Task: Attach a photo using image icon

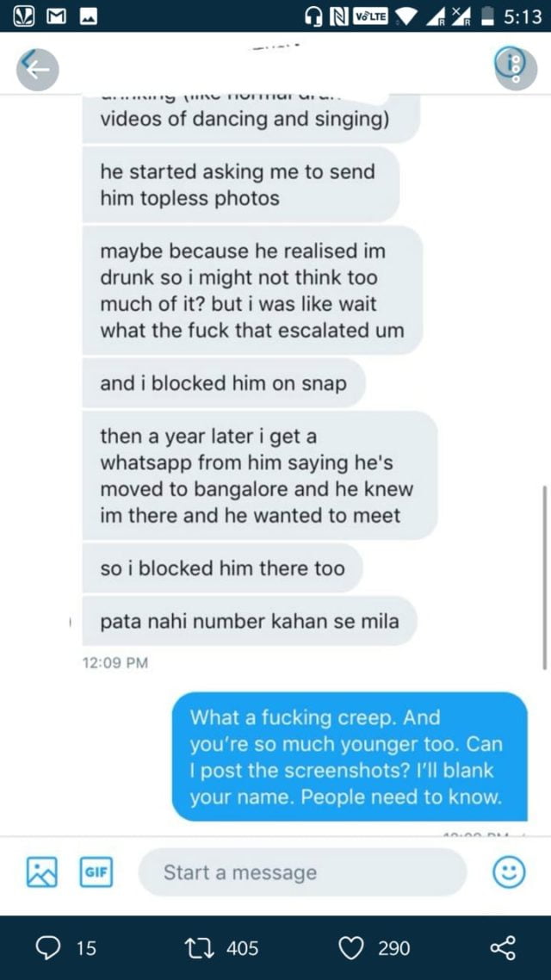Action: [40, 872]
